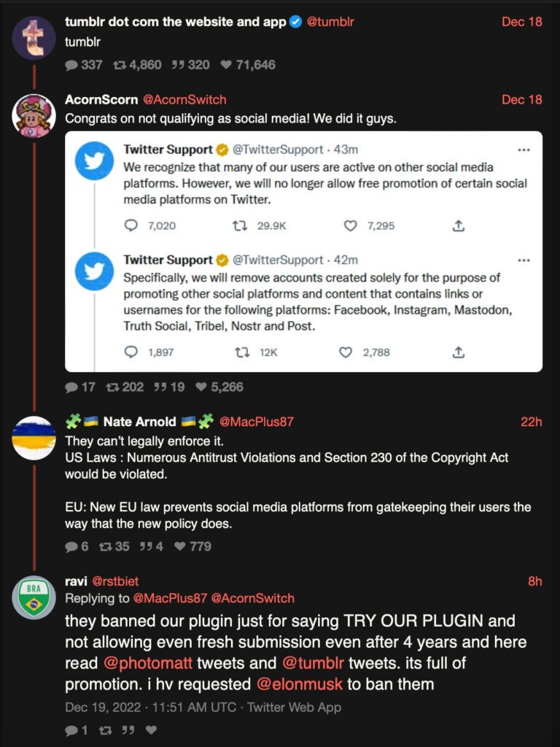Viewport: 560px width, 747px height.
Task: Open the share icon on first Twitter Support tweet
Action: coord(458,226)
